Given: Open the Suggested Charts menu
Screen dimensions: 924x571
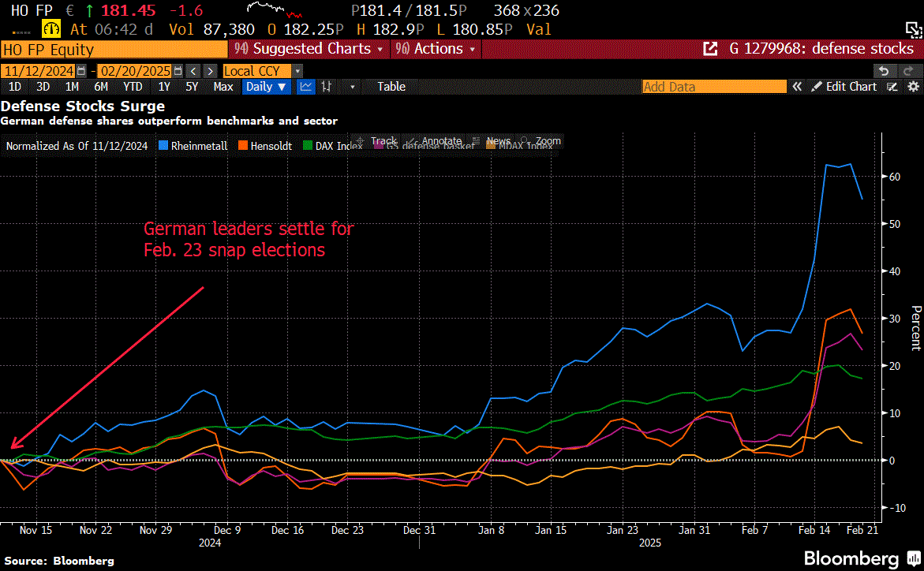Looking at the screenshot, I should [309, 49].
